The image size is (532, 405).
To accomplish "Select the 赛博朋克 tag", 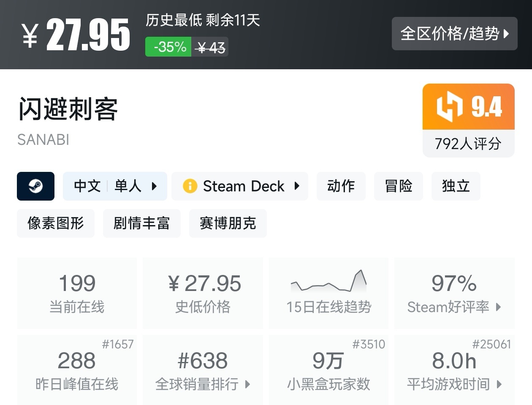I will (x=228, y=223).
